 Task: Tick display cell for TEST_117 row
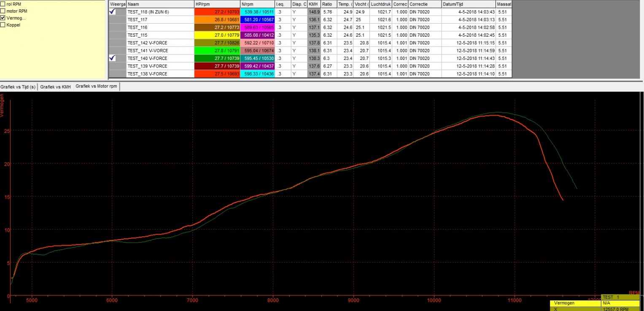pos(117,19)
